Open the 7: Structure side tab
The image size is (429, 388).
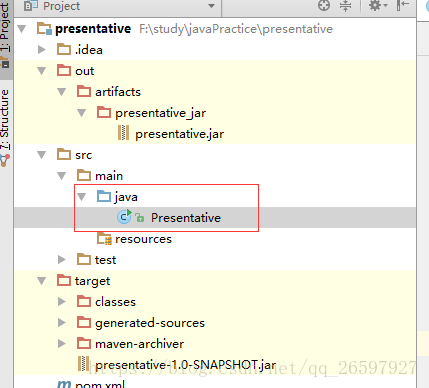(x=6, y=127)
